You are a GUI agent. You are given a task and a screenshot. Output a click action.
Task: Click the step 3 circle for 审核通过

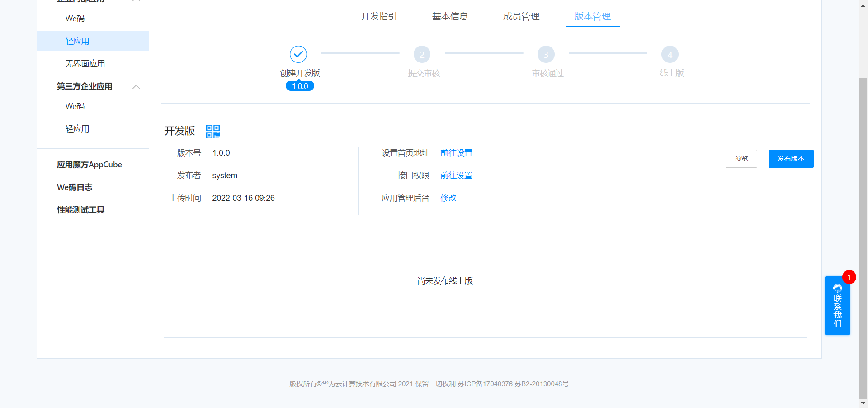[x=546, y=54]
